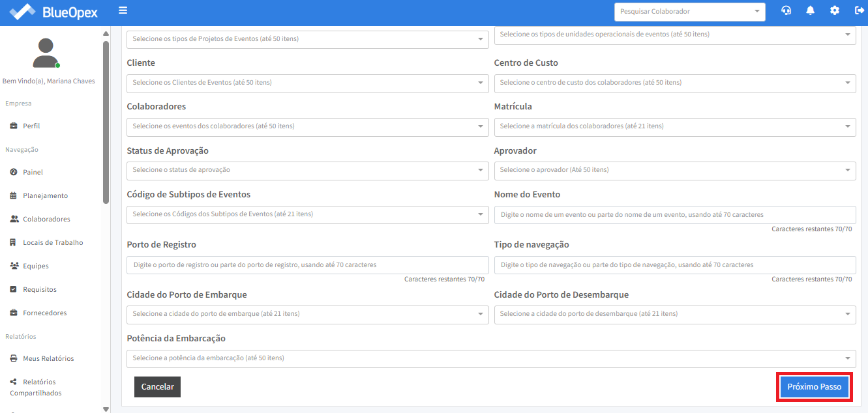The height and width of the screenshot is (413, 868).
Task: Expand the Cliente dropdown
Action: click(308, 83)
